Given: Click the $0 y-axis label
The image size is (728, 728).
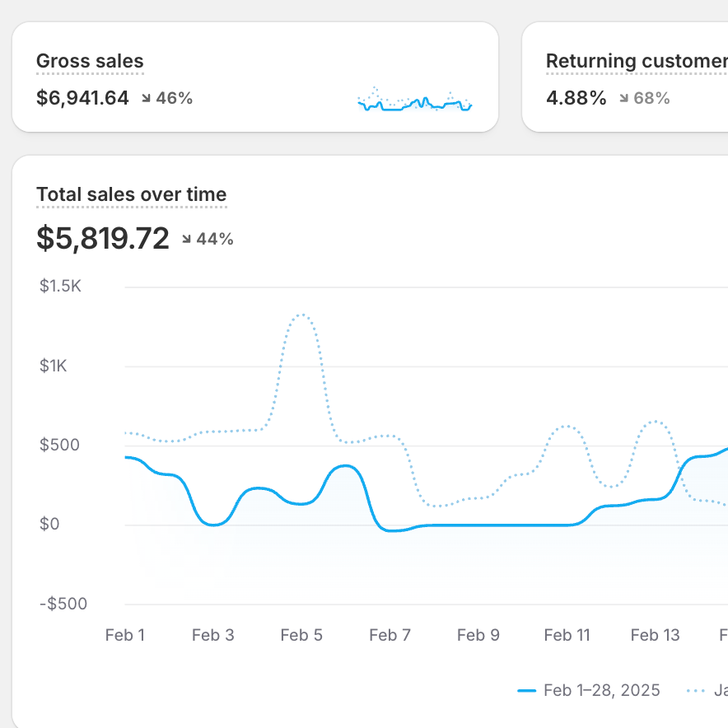Looking at the screenshot, I should tap(49, 524).
